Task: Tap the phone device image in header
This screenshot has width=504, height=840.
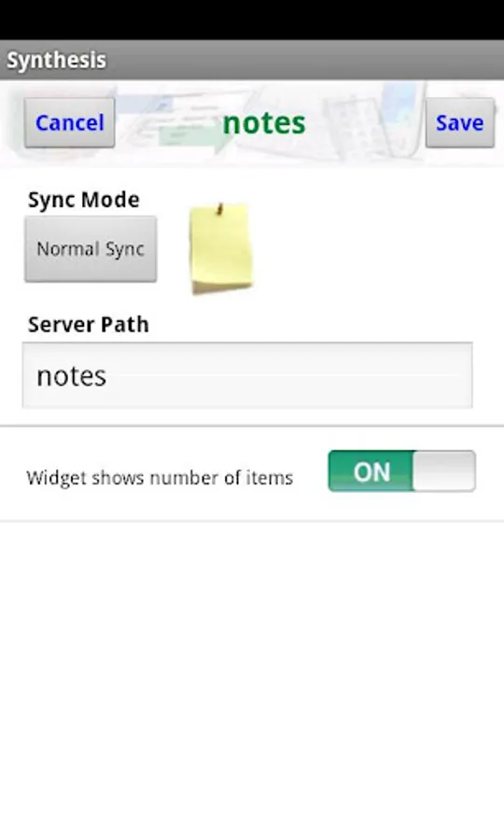Action: tap(403, 119)
